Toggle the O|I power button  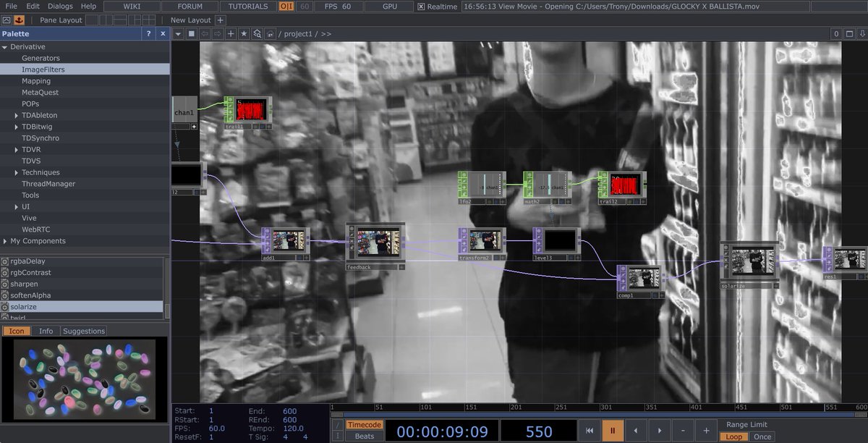coord(286,7)
